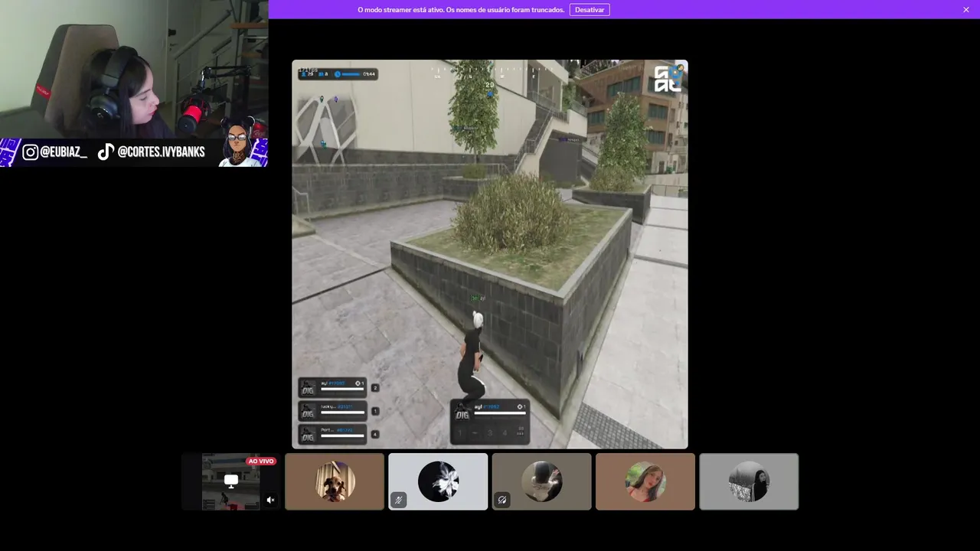Viewport: 980px width, 551px height.
Task: Unmute the stream audio speaker icon
Action: (x=270, y=500)
